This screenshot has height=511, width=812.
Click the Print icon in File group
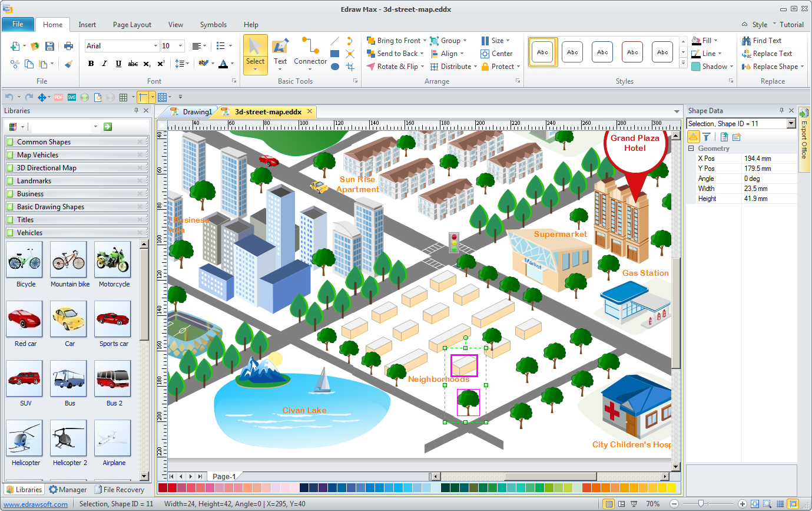(x=68, y=47)
